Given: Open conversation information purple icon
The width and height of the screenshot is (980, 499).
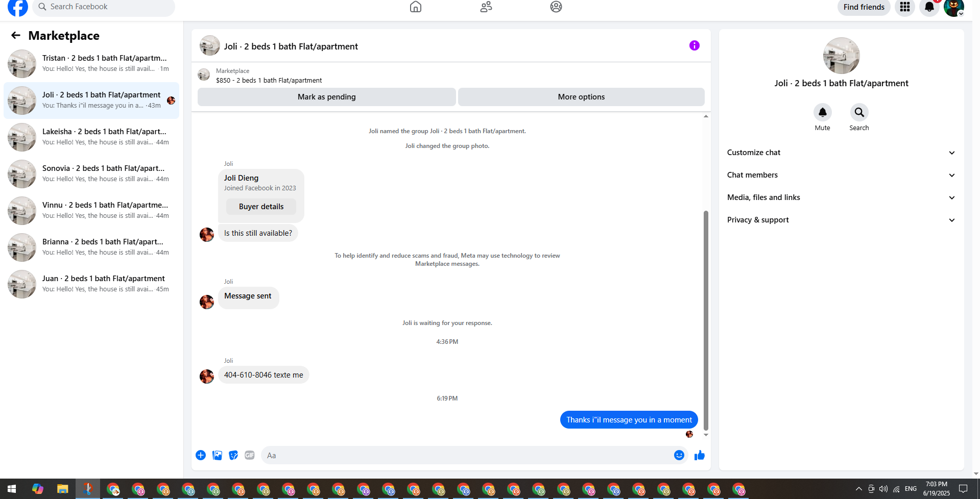Looking at the screenshot, I should click(695, 45).
